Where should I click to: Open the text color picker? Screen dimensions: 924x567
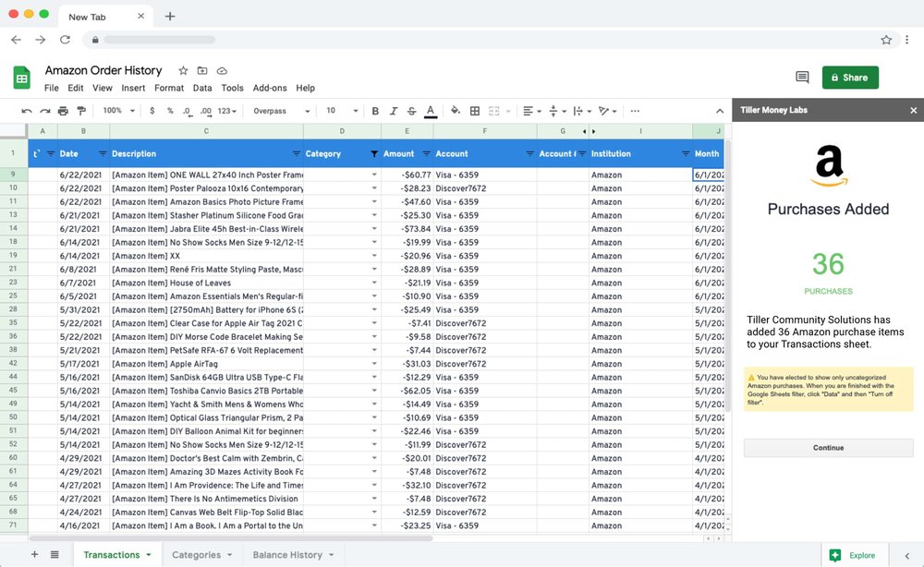[x=431, y=111]
